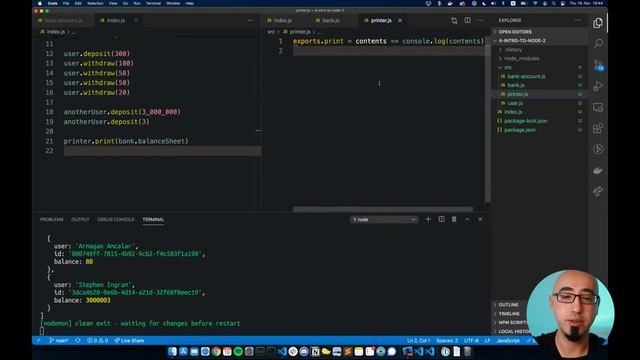Expand the TIMELINE section

[509, 314]
